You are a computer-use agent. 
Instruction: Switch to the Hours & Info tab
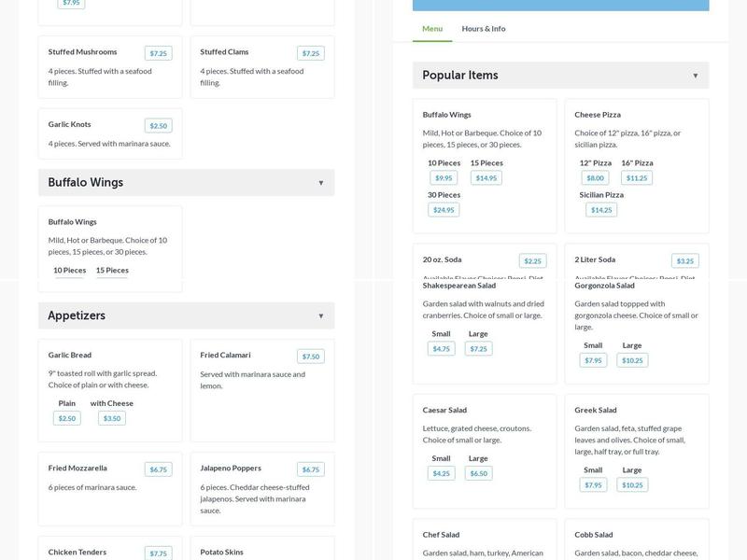(483, 29)
